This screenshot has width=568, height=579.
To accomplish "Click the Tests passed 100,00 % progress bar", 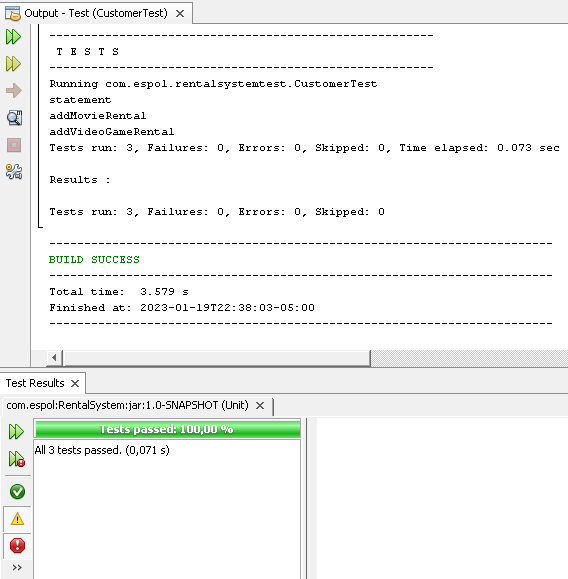I will (167, 429).
